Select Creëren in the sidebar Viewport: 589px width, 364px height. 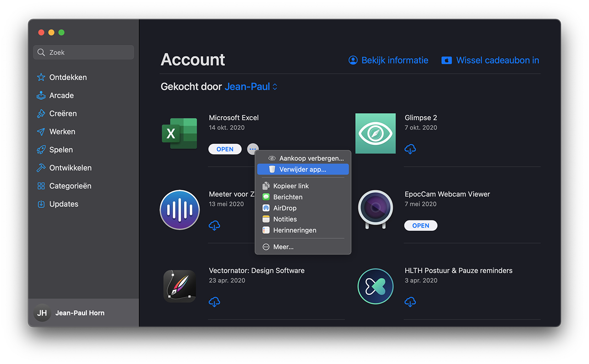coord(57,114)
